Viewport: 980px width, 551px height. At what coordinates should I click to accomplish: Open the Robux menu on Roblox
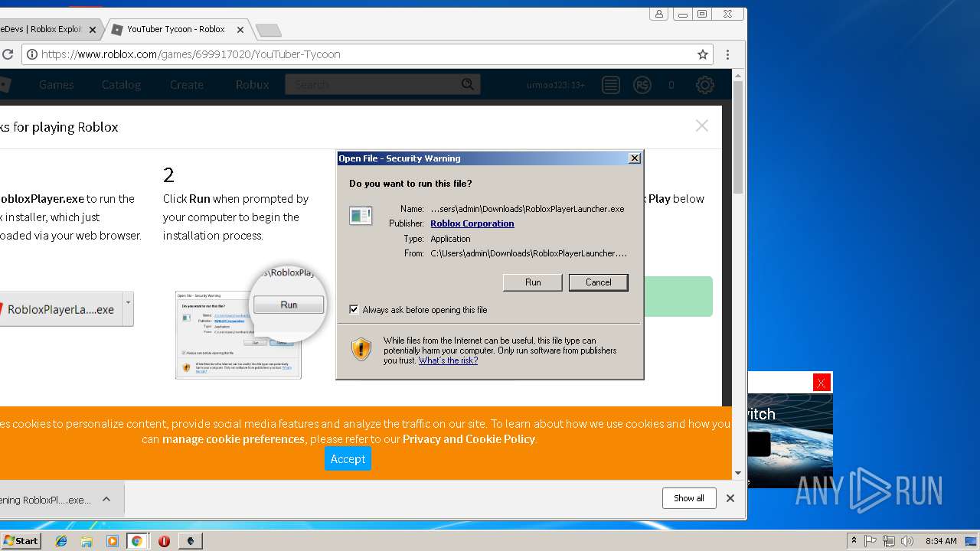[253, 85]
